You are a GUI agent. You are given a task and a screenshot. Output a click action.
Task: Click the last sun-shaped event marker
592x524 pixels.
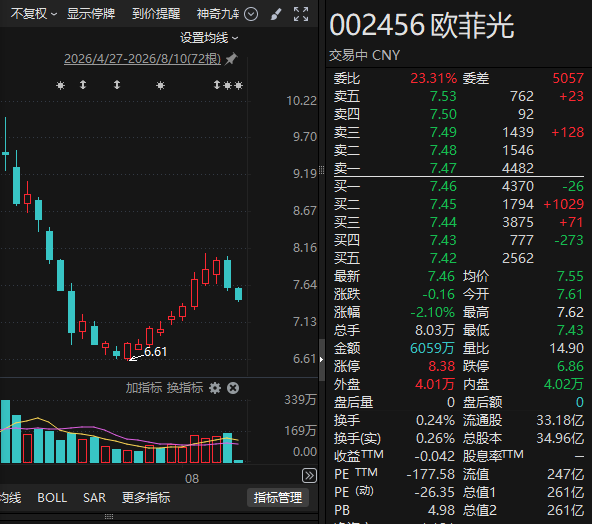(x=238, y=85)
